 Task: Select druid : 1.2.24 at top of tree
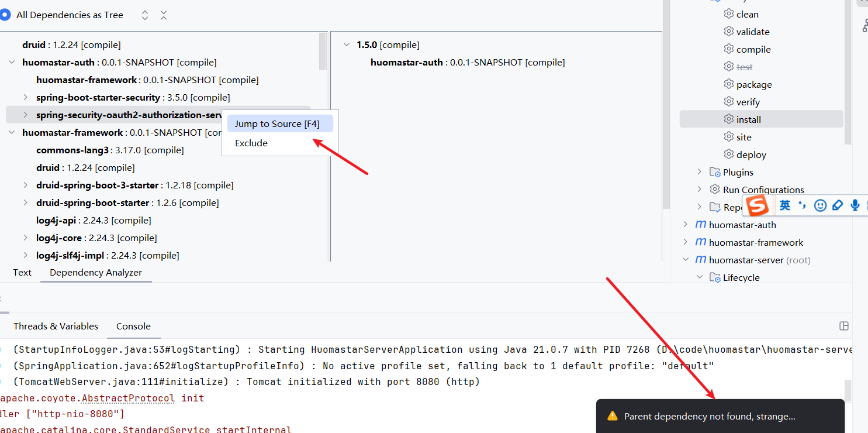(x=71, y=44)
